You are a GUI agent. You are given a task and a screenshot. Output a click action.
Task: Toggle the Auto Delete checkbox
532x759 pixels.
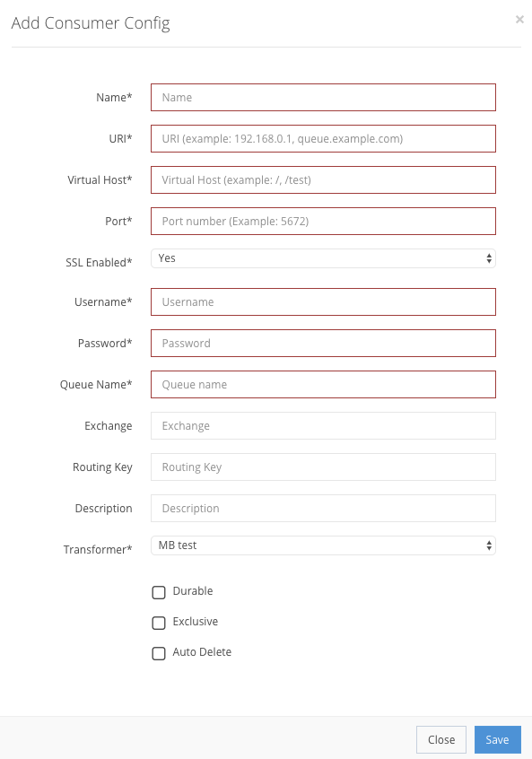point(159,653)
